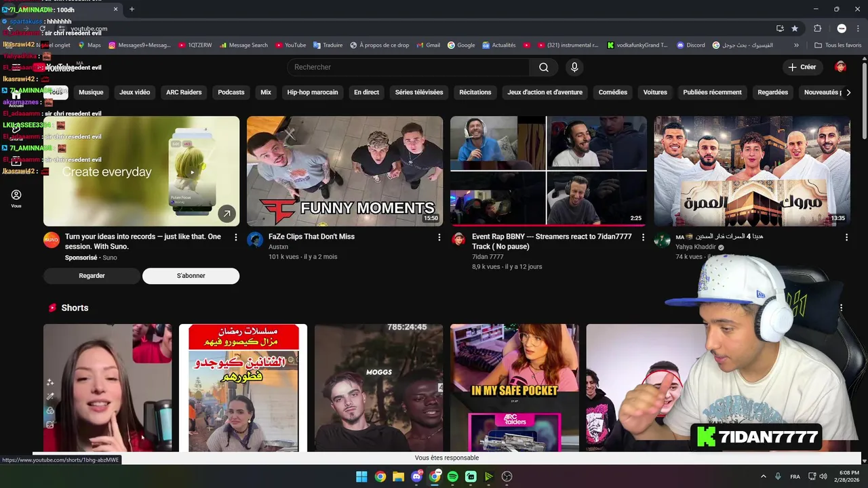Open the Créer menu
Viewport: 868px width, 488px height.
pyautogui.click(x=802, y=67)
